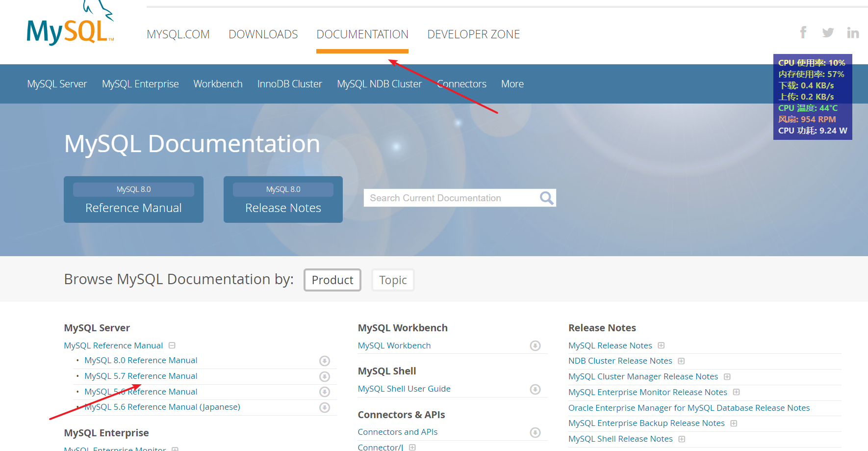Expand the MySQL Enterprise Monitor entry

click(x=175, y=449)
